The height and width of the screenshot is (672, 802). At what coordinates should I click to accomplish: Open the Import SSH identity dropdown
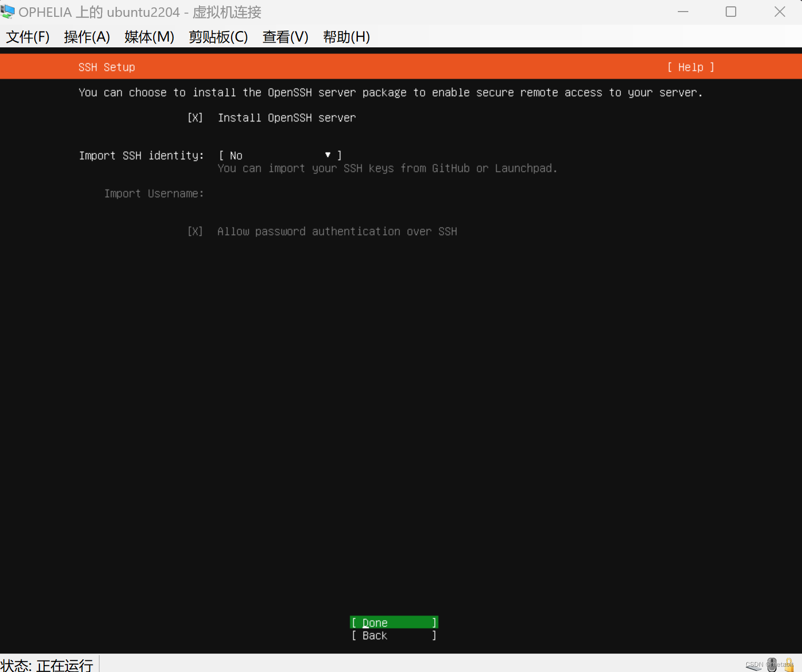pyautogui.click(x=280, y=156)
